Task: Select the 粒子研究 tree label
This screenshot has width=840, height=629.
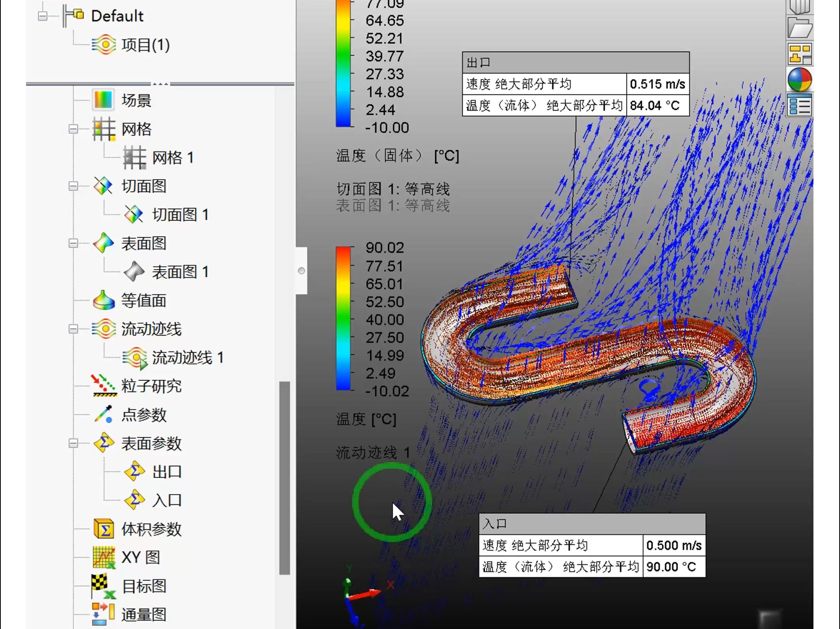Action: [x=151, y=386]
